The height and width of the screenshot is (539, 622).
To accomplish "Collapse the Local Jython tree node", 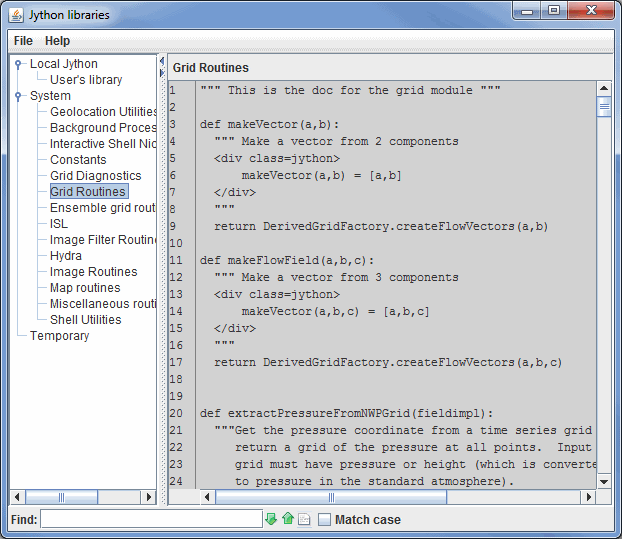I will coord(20,64).
